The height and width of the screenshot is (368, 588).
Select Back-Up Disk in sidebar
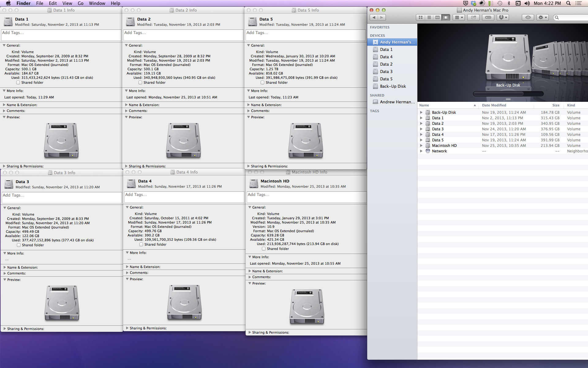[x=393, y=86]
